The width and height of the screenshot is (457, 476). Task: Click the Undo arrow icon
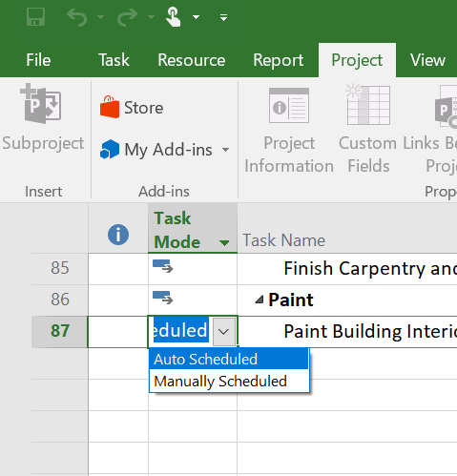(77, 17)
